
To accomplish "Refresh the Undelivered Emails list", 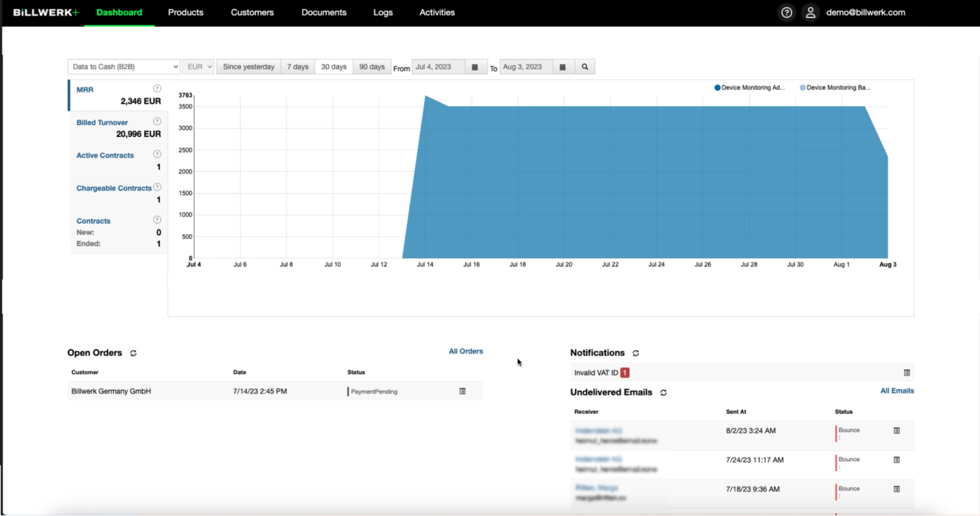I will point(663,393).
